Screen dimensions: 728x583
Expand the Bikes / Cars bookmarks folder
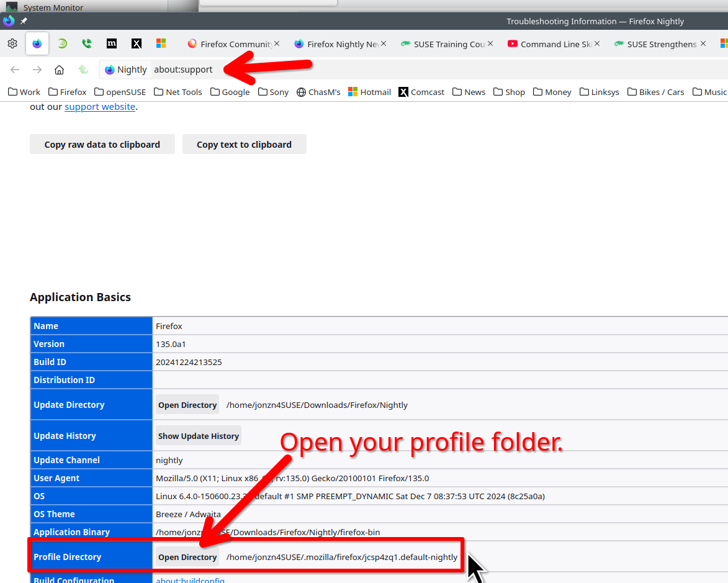click(656, 92)
